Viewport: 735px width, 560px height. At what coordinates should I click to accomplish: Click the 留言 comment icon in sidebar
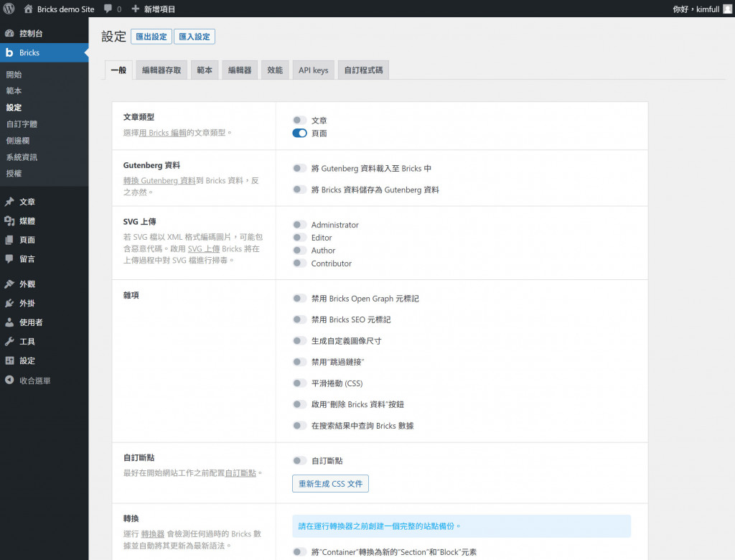pyautogui.click(x=9, y=259)
